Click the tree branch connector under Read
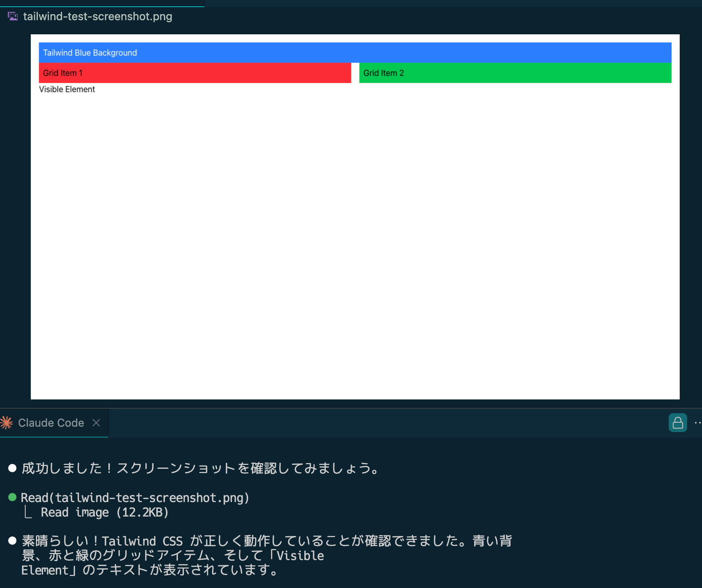702x588 pixels. 28,512
